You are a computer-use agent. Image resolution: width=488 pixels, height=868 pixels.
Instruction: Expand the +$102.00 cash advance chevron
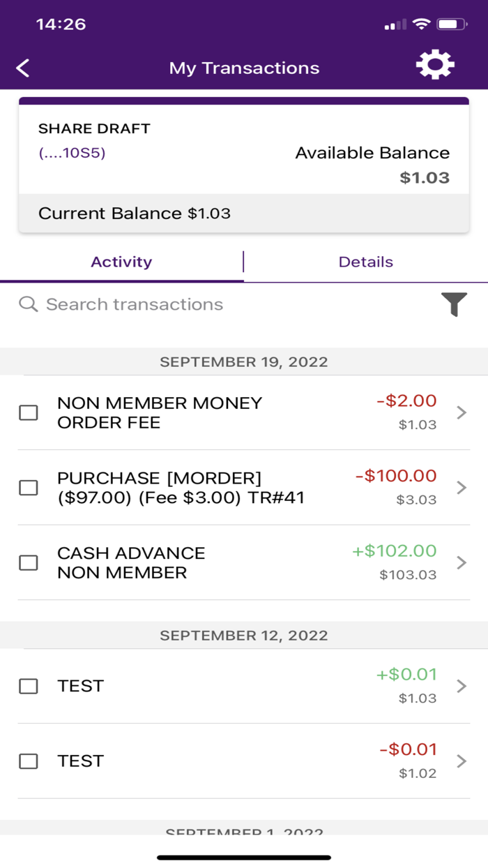[x=461, y=562]
